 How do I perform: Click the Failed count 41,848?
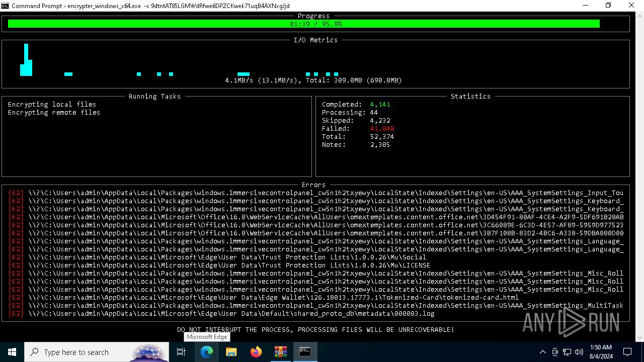[382, 129]
